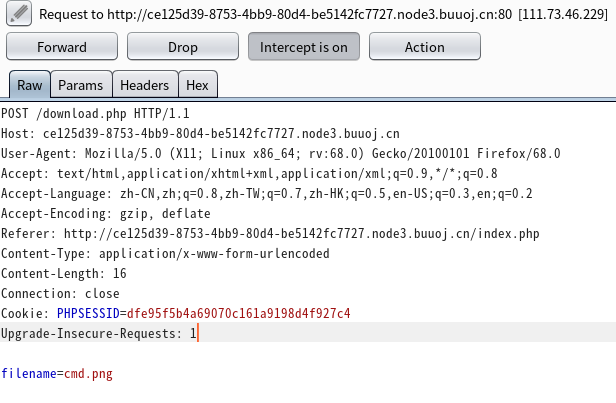
Task: Click the filename=cmd.png body parameter
Action: (57, 374)
